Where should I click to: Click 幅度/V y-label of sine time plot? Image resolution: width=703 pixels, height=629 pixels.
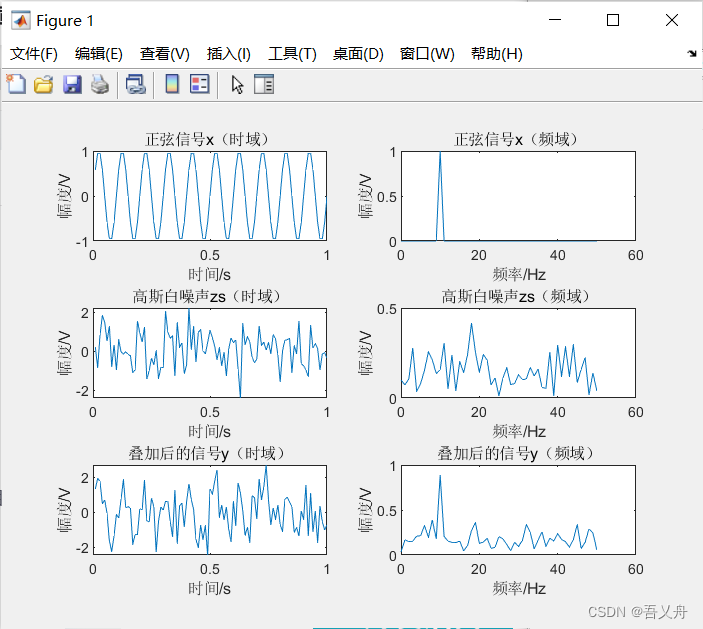64,196
